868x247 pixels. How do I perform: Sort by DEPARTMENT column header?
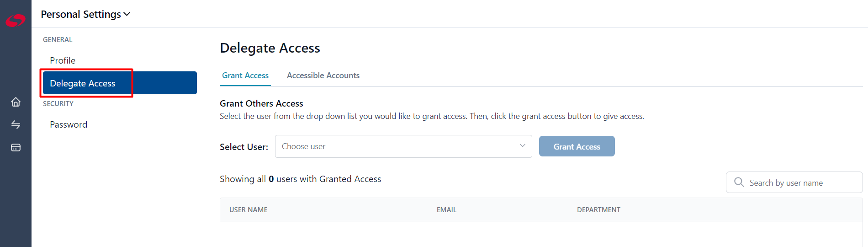[x=598, y=210]
